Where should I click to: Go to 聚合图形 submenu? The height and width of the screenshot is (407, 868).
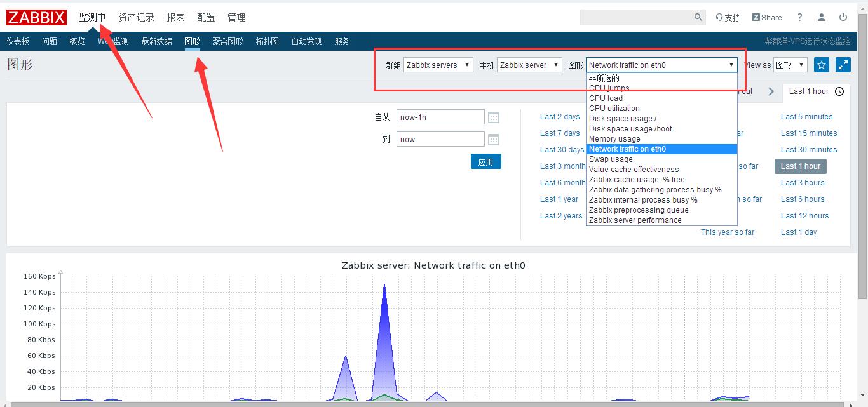pyautogui.click(x=227, y=41)
